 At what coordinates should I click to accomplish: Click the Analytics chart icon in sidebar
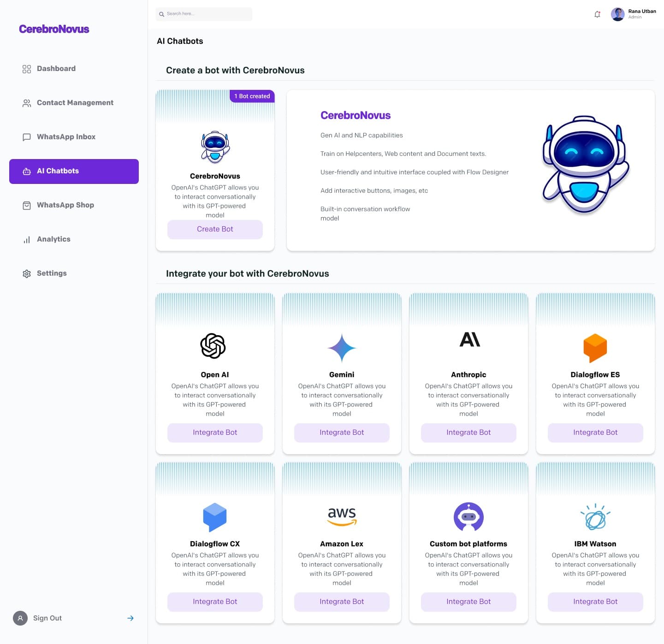pyautogui.click(x=27, y=239)
